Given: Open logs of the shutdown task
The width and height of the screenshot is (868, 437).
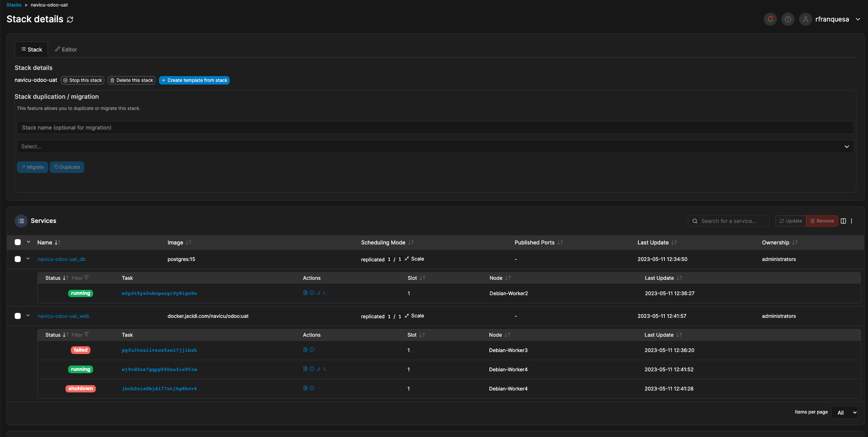Looking at the screenshot, I should tap(305, 388).
